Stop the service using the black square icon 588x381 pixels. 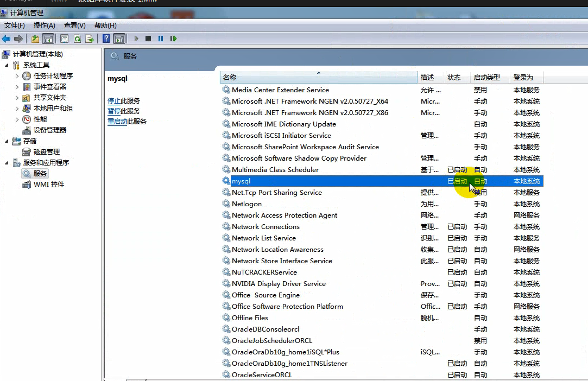[x=148, y=38]
